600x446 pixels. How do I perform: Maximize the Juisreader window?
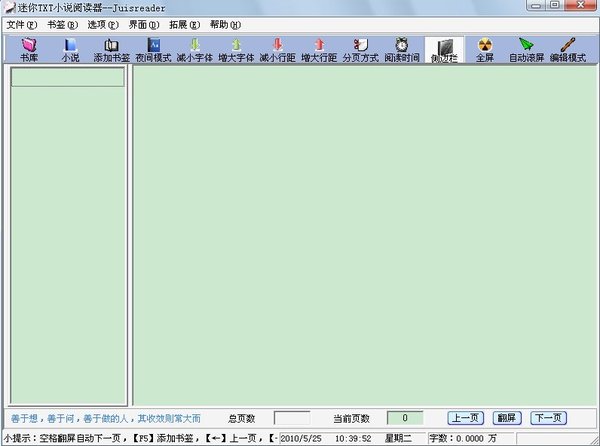pos(554,5)
